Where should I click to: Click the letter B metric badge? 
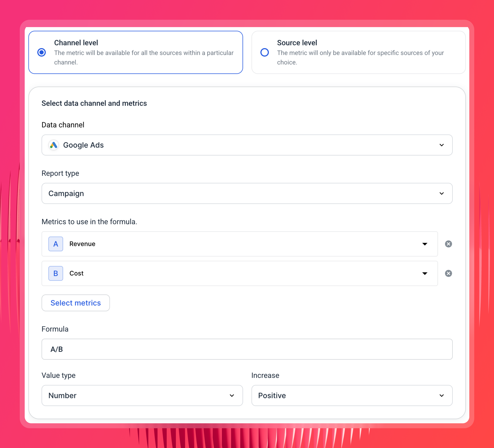click(56, 273)
